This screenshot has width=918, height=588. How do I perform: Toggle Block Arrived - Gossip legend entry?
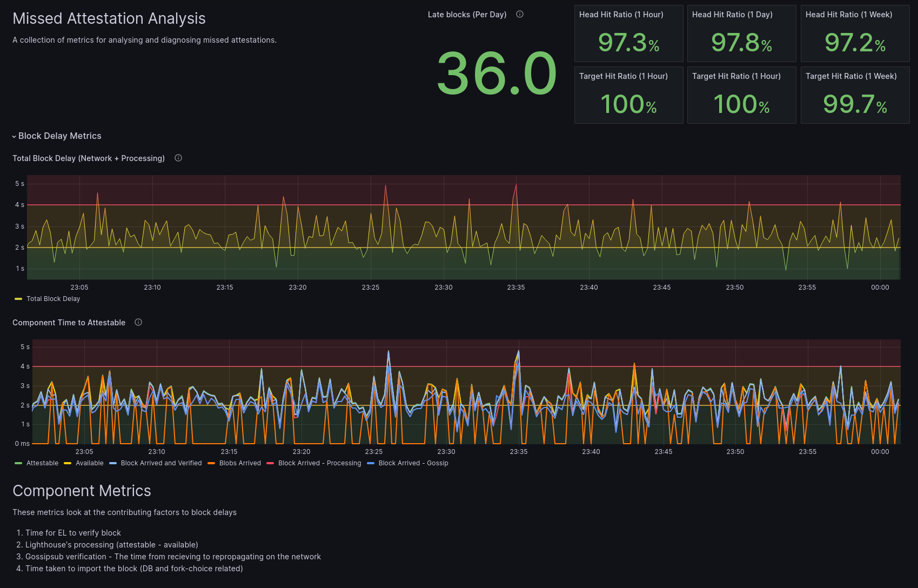click(x=413, y=463)
